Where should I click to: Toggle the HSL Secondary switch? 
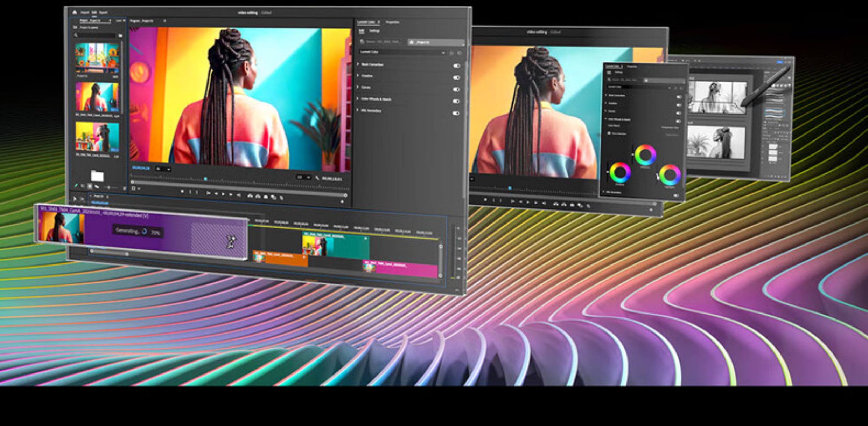click(456, 113)
